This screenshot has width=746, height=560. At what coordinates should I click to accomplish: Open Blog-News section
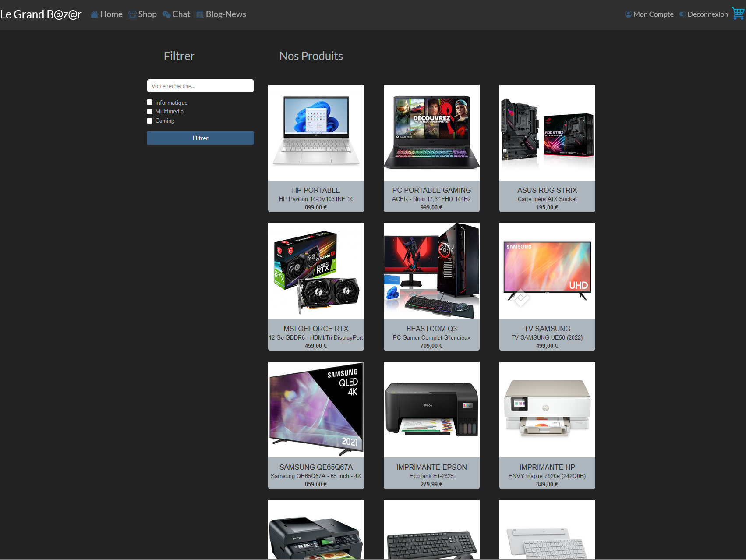[226, 14]
